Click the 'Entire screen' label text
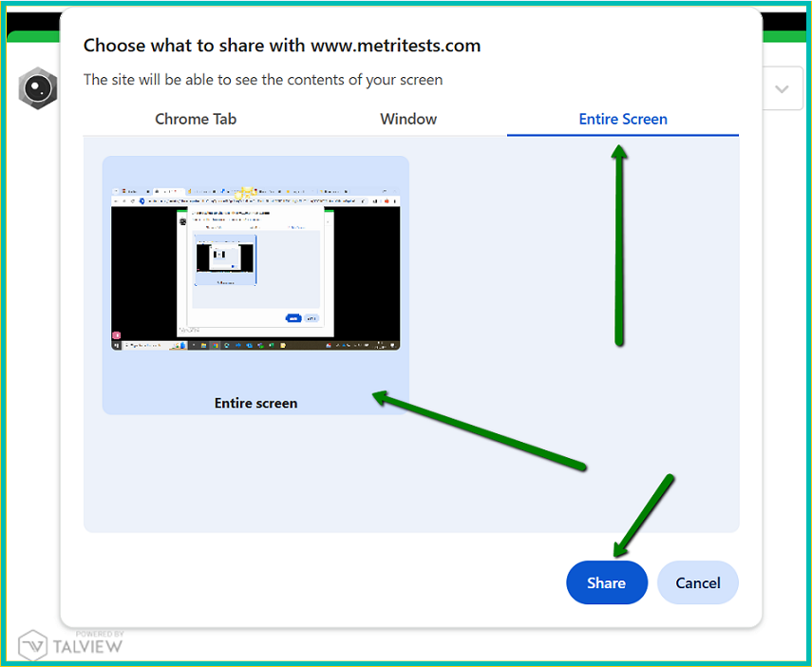812x667 pixels. tap(255, 403)
